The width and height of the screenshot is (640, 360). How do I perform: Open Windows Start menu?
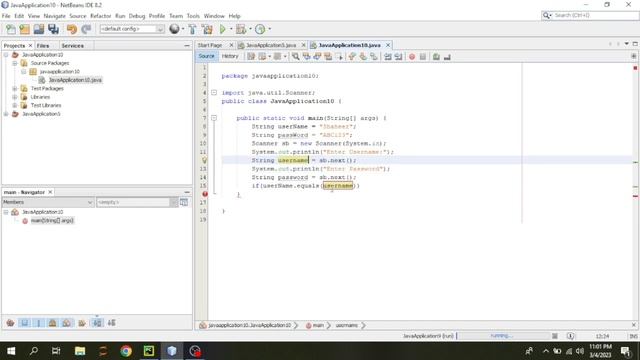(x=11, y=351)
